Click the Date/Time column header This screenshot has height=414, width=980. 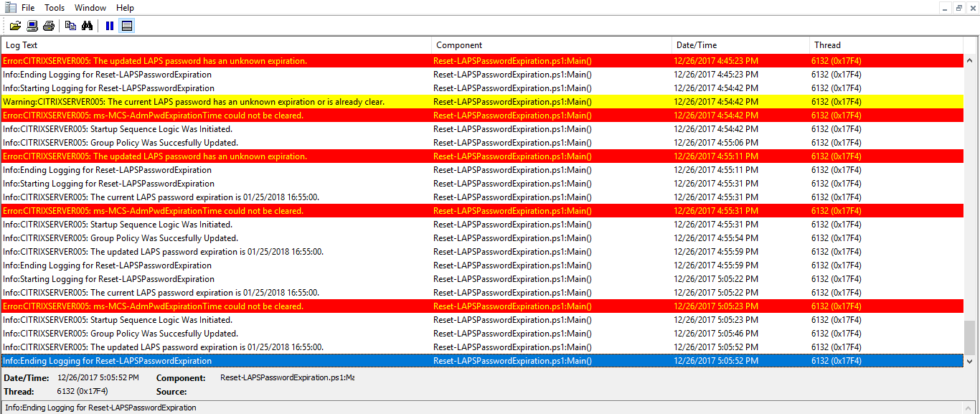point(740,45)
